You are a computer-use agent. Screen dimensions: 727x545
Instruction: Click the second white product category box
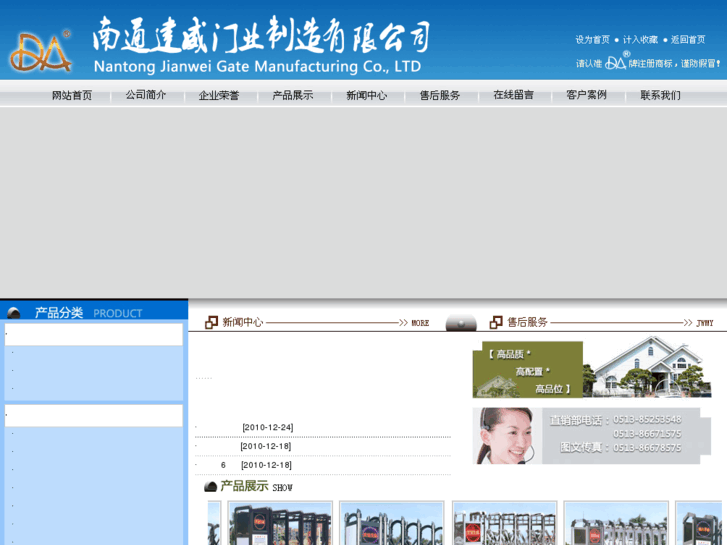click(94, 416)
